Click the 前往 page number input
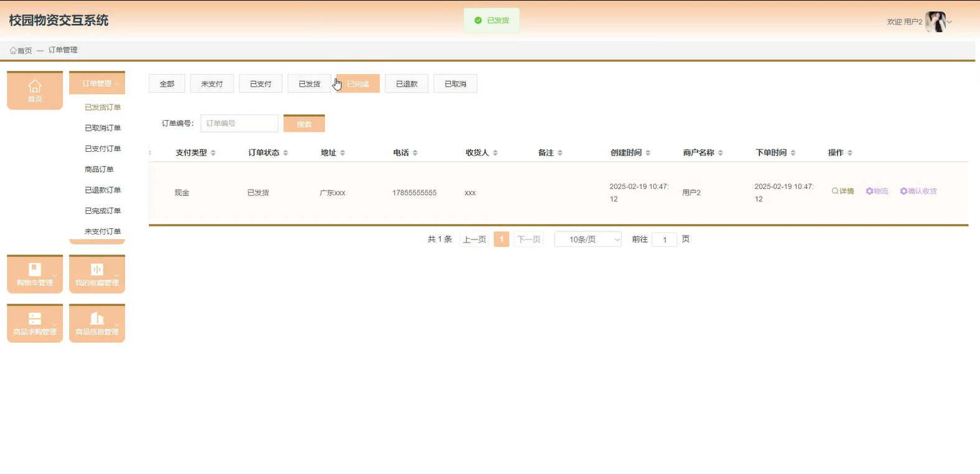This screenshot has width=980, height=474. (664, 239)
